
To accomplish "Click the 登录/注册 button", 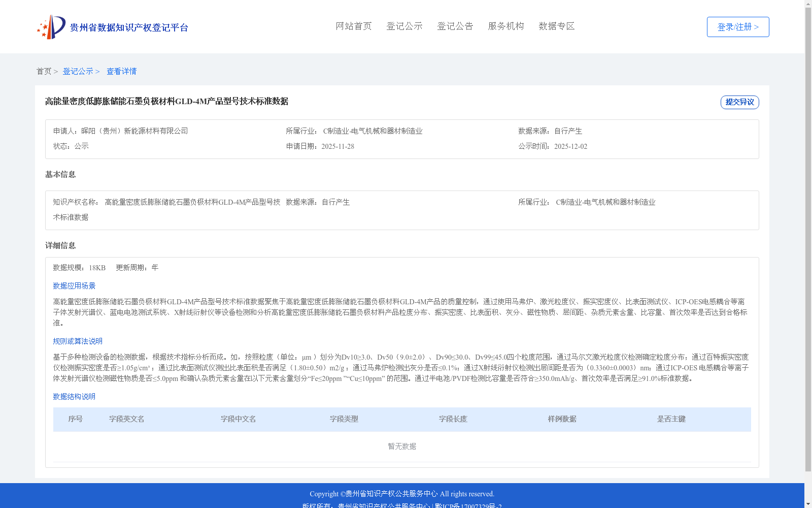I will (x=738, y=27).
